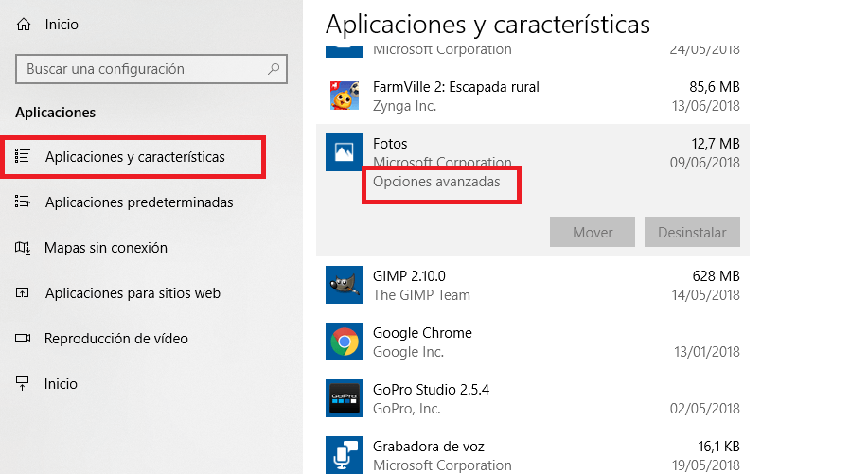868x474 pixels.
Task: Click the Google Inc. publisher text
Action: tap(408, 351)
